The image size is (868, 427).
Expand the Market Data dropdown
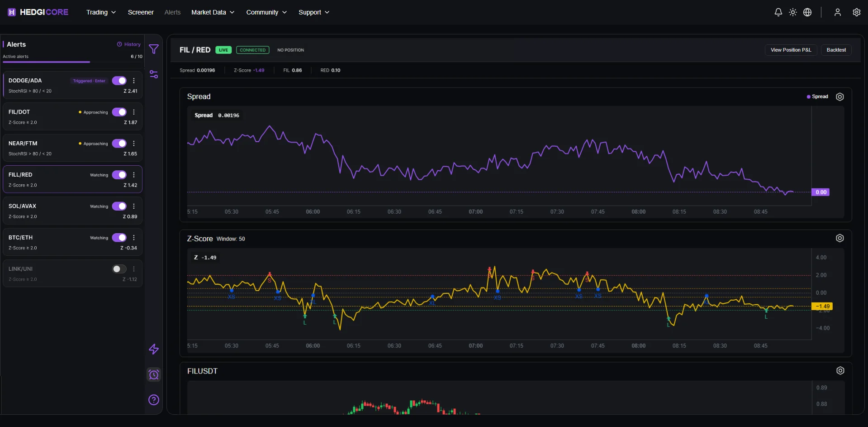213,12
